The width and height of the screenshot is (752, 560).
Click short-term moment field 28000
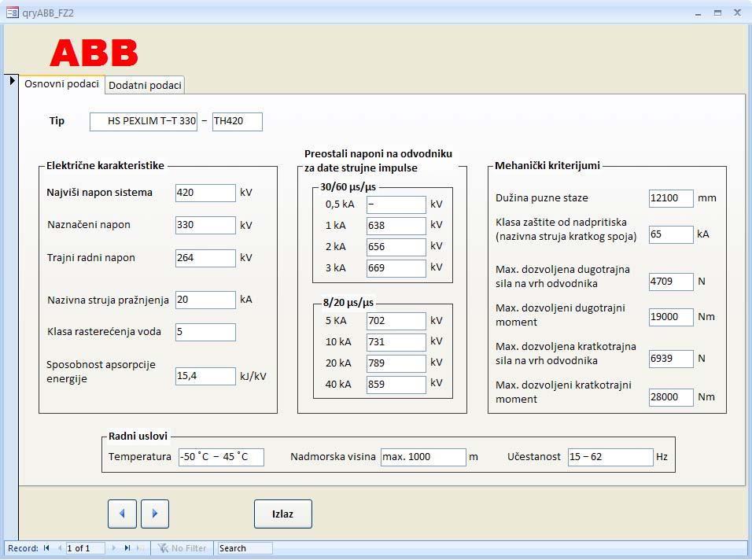coord(671,397)
